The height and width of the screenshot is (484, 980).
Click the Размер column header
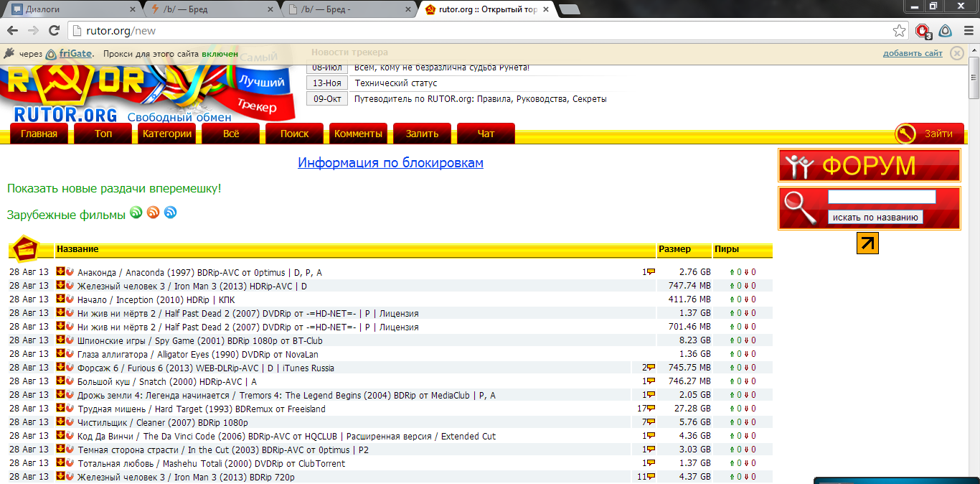(x=674, y=249)
